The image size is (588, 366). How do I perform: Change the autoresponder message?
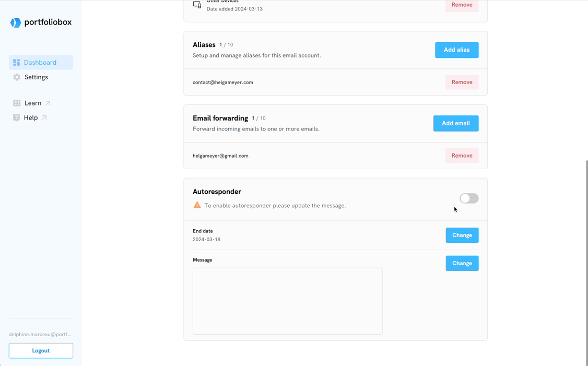[x=462, y=264]
